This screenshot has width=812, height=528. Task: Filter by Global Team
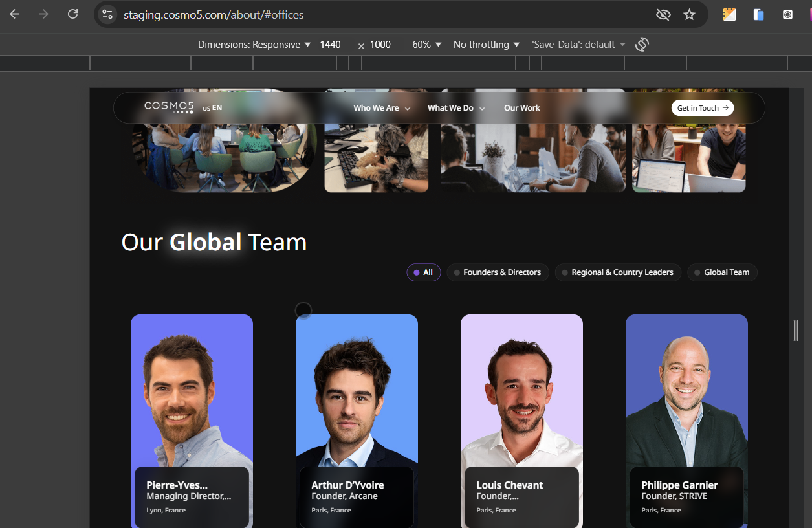722,272
